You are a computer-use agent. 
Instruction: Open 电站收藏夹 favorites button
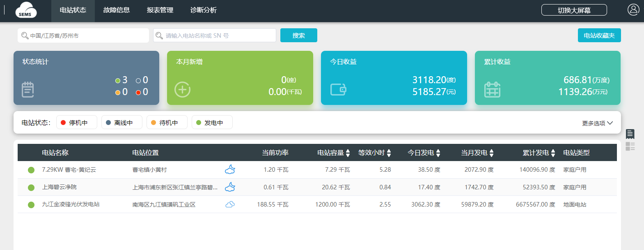pyautogui.click(x=599, y=36)
